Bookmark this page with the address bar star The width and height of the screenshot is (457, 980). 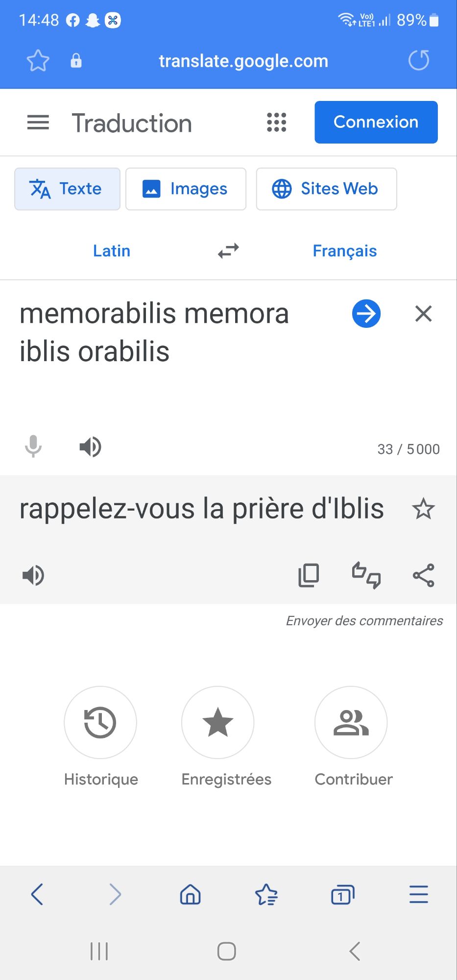coord(38,61)
